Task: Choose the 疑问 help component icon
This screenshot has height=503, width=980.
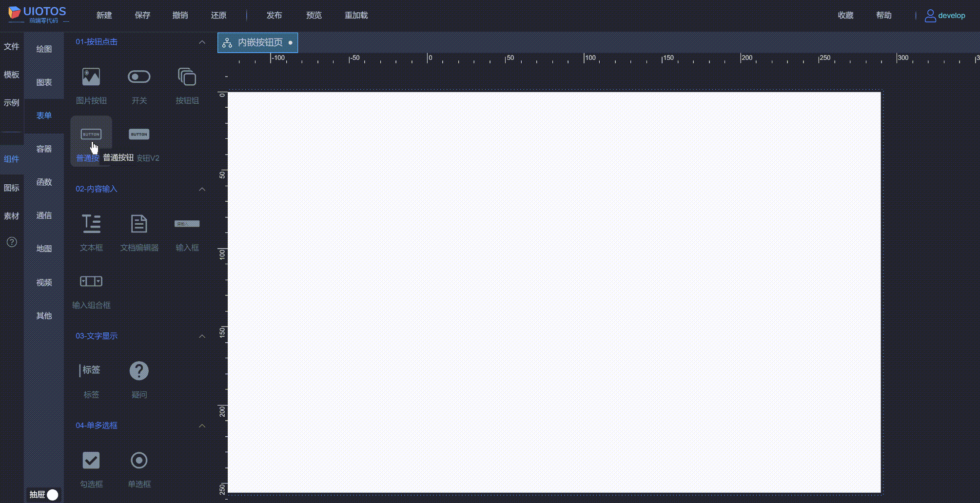Action: click(x=139, y=370)
